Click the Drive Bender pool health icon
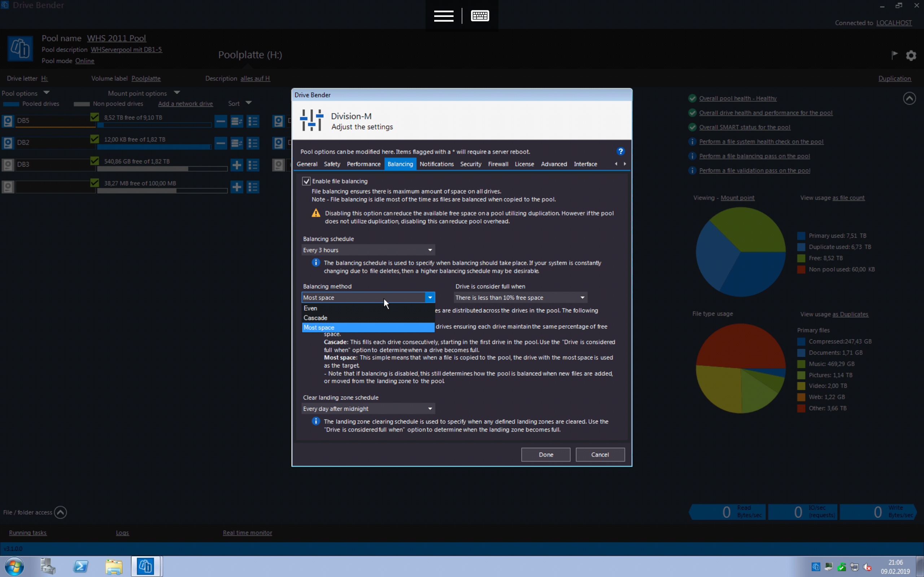This screenshot has height=577, width=924. (x=692, y=98)
